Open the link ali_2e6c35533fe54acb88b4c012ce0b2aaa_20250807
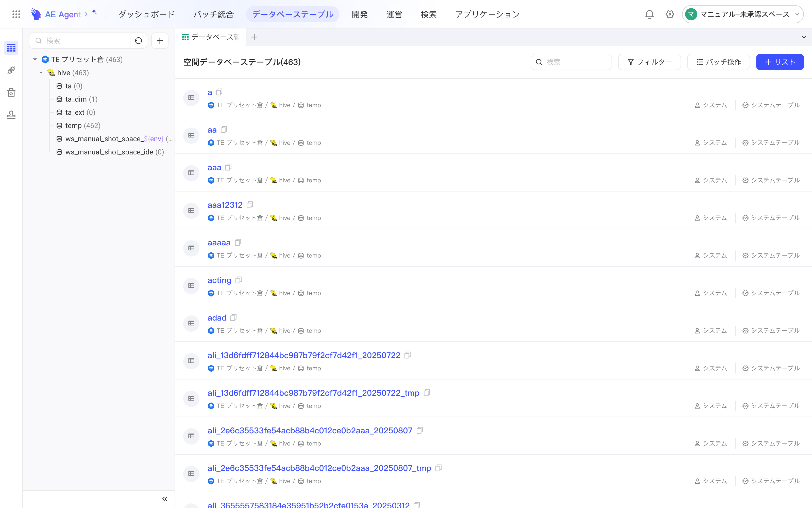Screen dimensions: 812x508 coord(310,430)
